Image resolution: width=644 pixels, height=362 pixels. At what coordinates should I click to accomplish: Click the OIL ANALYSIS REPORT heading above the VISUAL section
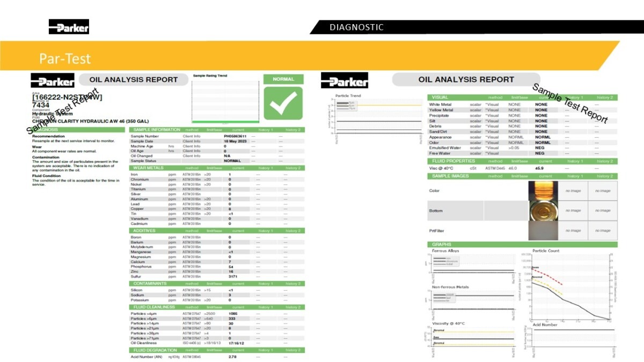466,79
